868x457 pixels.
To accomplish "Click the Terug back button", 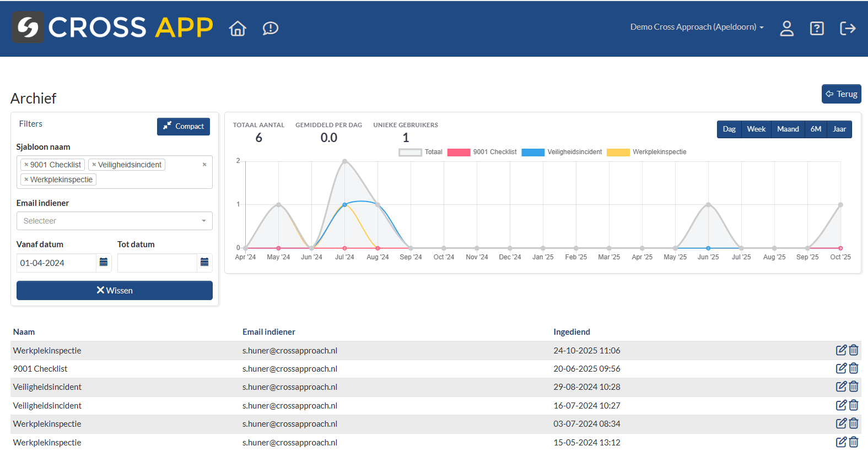I will point(841,94).
